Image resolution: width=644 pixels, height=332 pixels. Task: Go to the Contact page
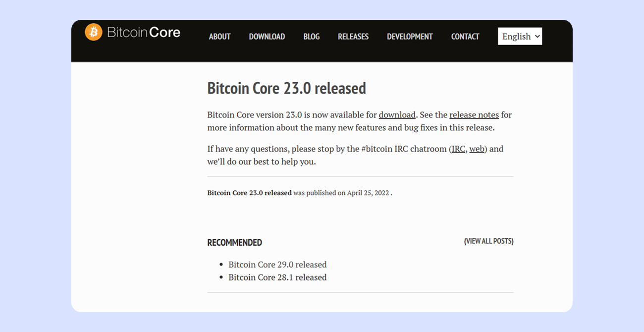coord(465,37)
